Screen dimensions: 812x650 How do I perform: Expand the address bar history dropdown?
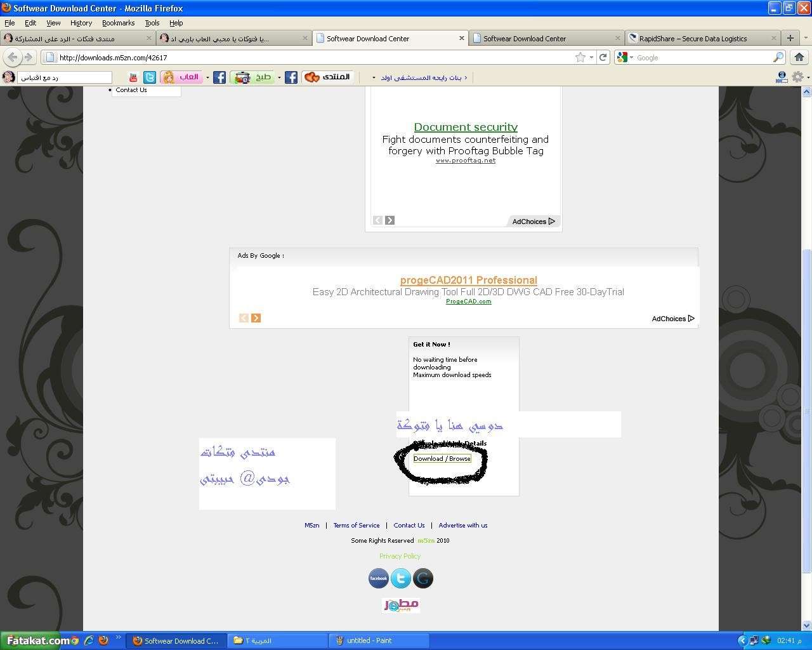(x=591, y=57)
